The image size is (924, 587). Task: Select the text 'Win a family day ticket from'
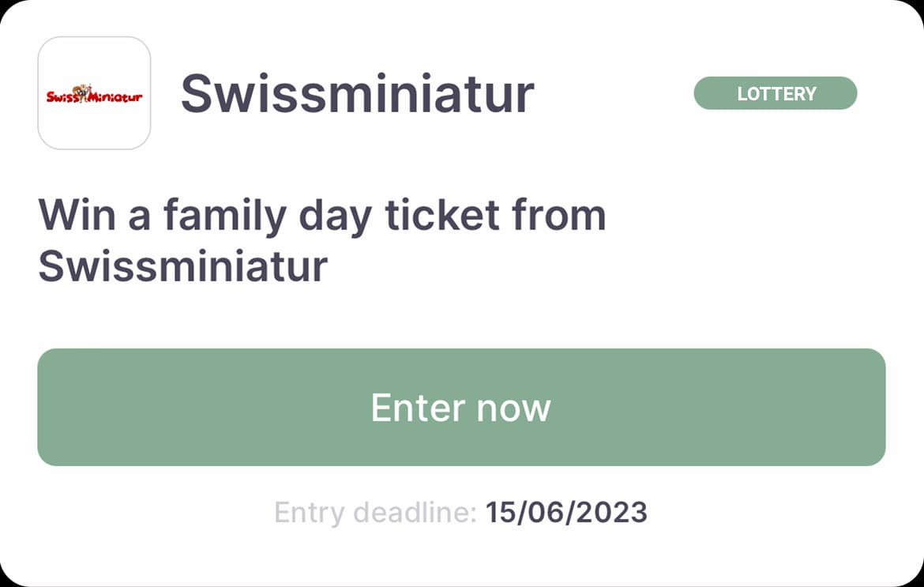click(322, 217)
